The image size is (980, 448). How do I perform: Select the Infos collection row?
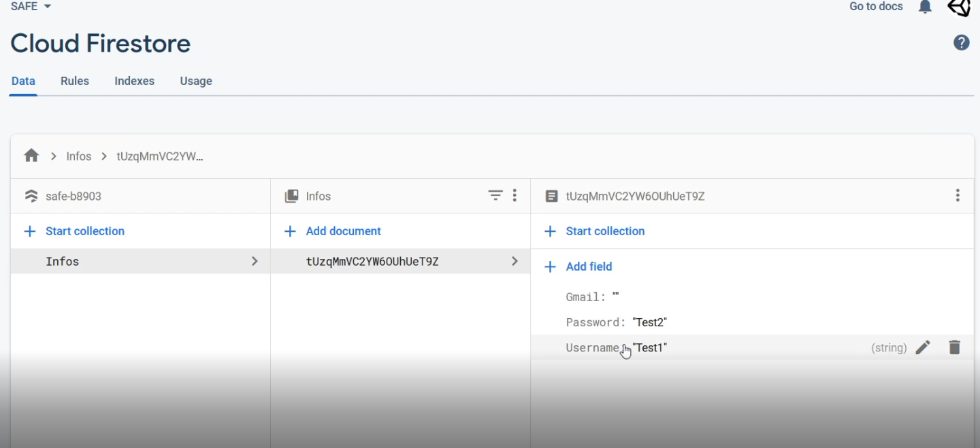pyautogui.click(x=140, y=261)
